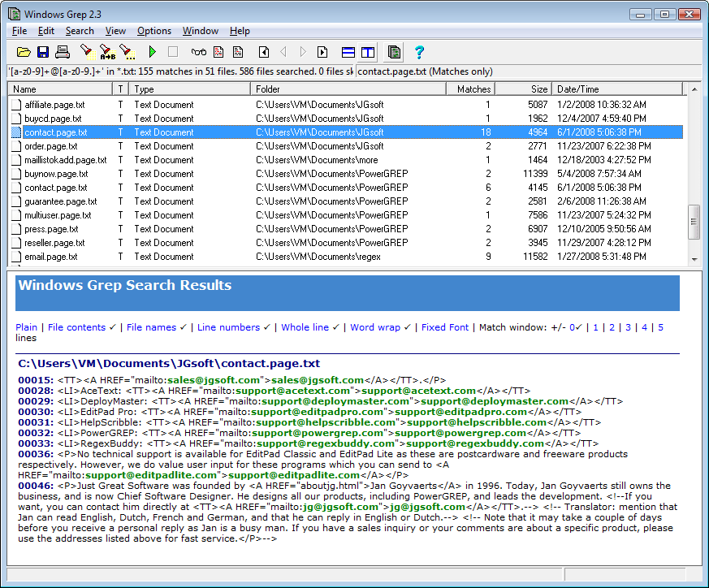Viewport: 709px width, 588px height.
Task: Switch results view to Plain
Action: tap(27, 327)
